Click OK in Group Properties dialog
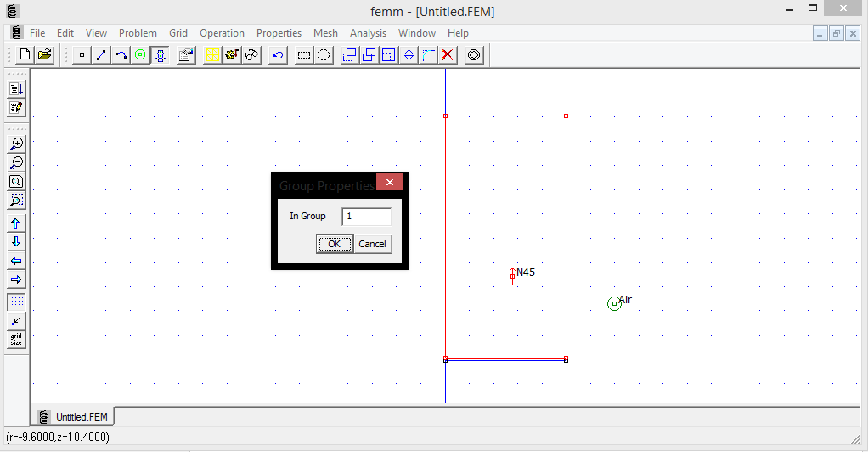 pos(335,244)
